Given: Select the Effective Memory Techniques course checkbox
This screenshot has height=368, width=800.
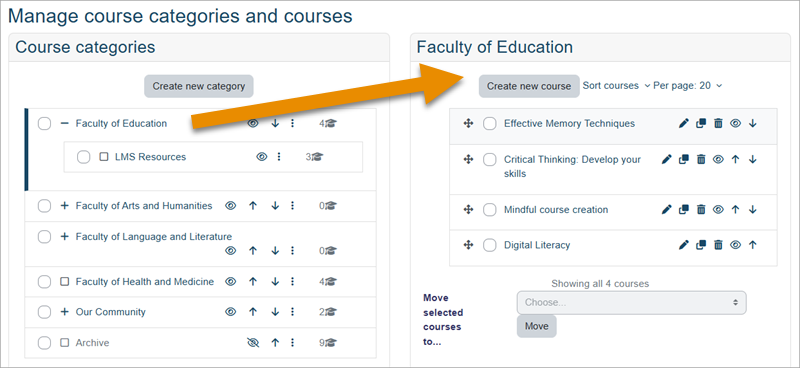Looking at the screenshot, I should click(x=489, y=124).
